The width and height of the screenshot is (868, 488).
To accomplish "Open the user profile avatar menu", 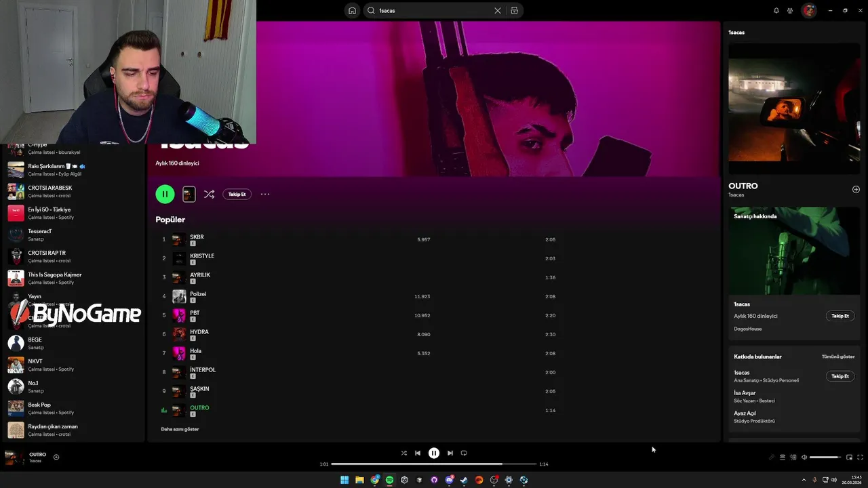I will click(808, 10).
